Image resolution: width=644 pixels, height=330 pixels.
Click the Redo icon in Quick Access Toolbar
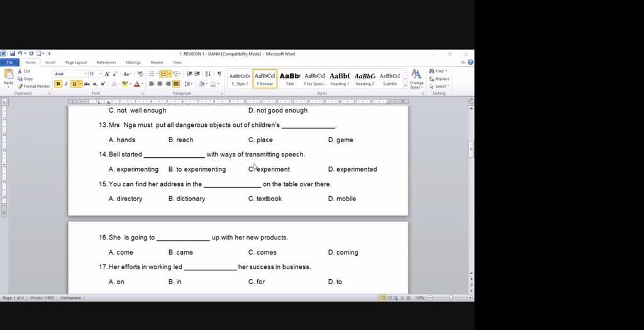tap(31, 53)
